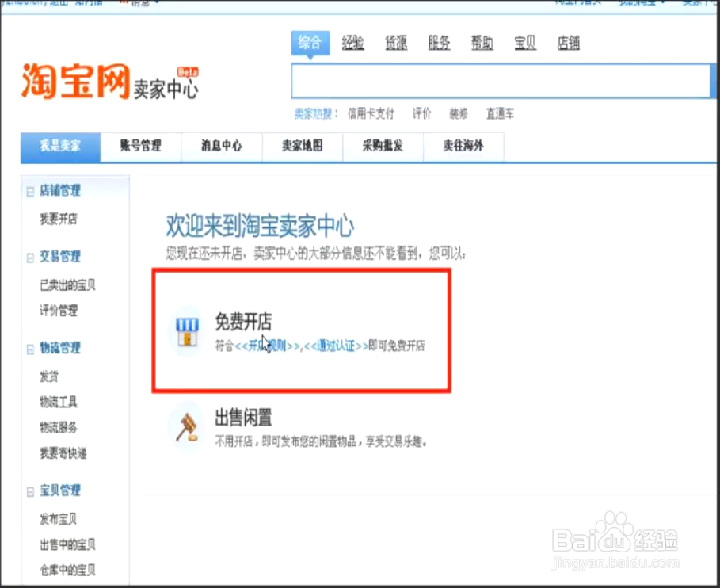Click the 卖家中心 text beside the logo

166,89
